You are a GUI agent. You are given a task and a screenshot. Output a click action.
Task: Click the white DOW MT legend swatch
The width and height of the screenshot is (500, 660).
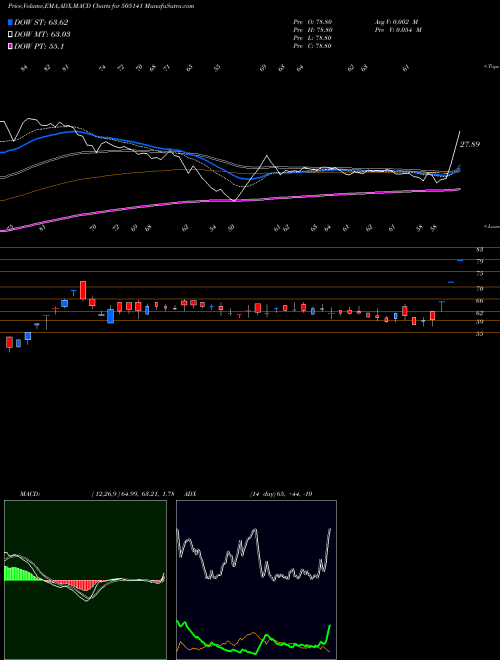pyautogui.click(x=10, y=35)
